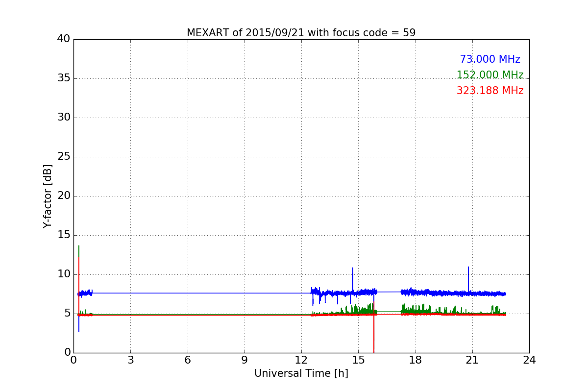Click the x-axis tick label 9
588x392 pixels.
[x=245, y=360]
